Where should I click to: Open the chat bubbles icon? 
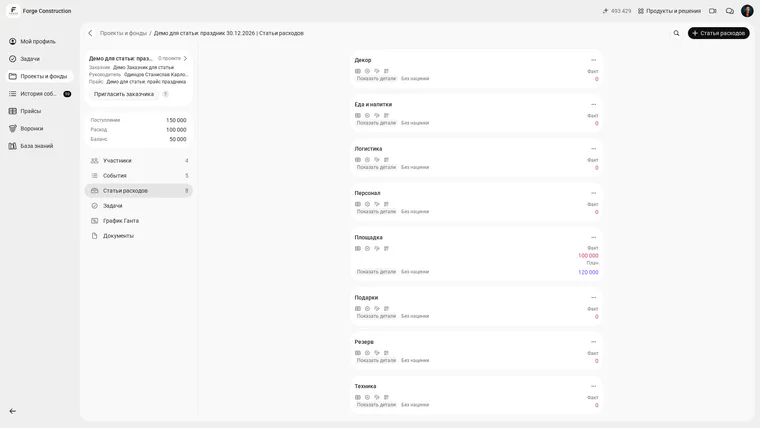click(x=729, y=11)
